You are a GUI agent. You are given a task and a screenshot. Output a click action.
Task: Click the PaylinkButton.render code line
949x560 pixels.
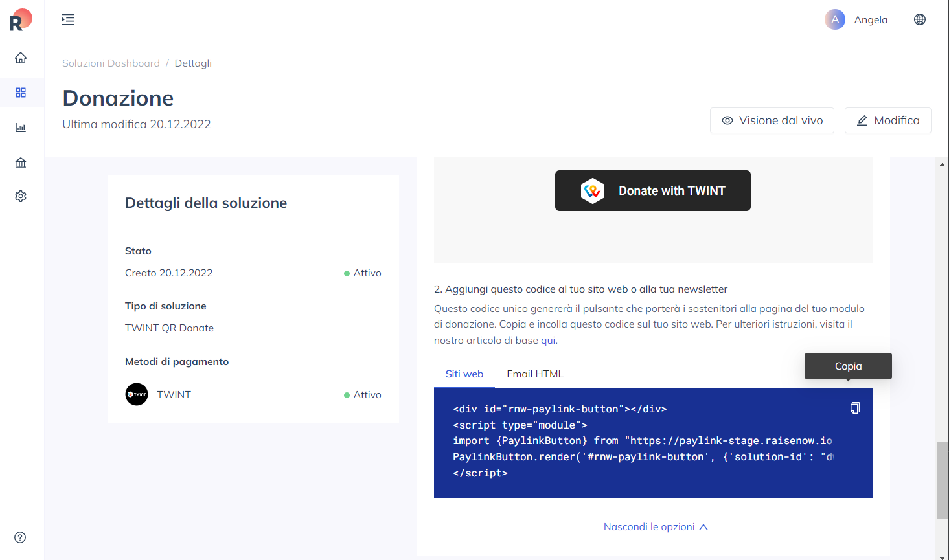pyautogui.click(x=644, y=457)
